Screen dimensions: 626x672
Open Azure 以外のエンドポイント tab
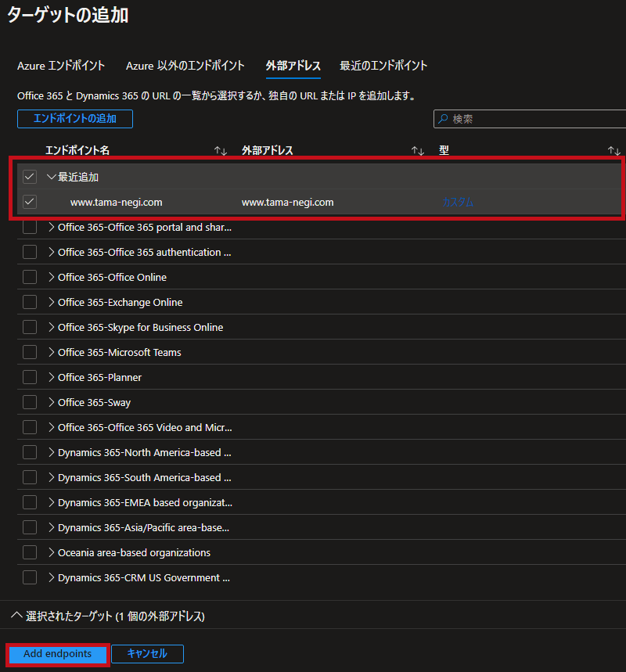185,66
